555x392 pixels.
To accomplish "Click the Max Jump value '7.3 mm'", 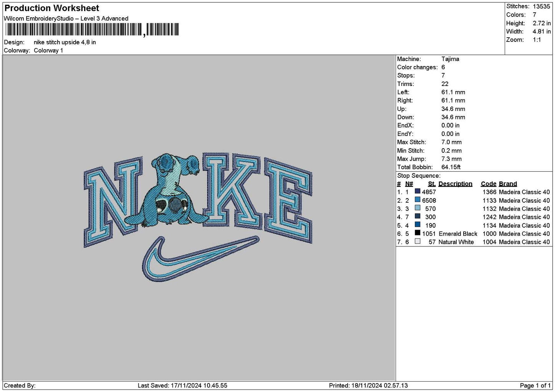I will pyautogui.click(x=452, y=159).
